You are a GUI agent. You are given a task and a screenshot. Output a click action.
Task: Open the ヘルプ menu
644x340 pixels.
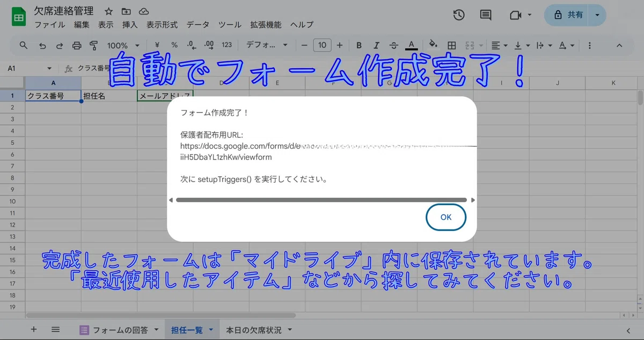point(302,25)
